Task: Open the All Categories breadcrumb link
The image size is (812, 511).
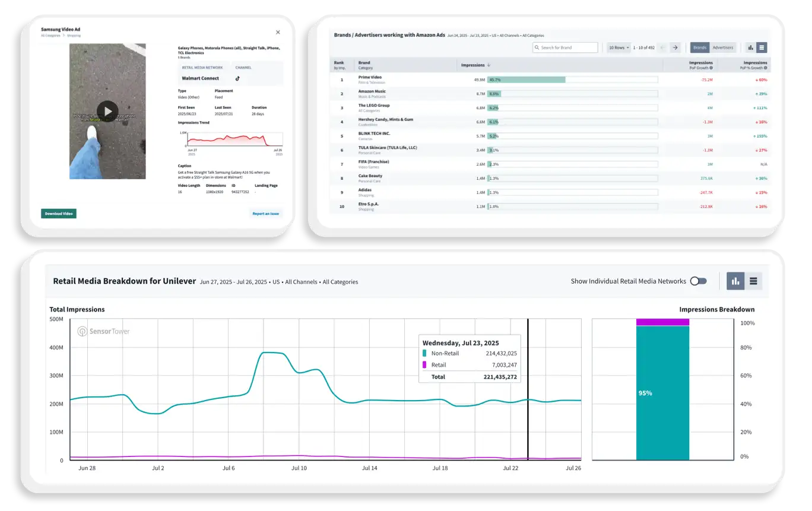Action: 51,36
